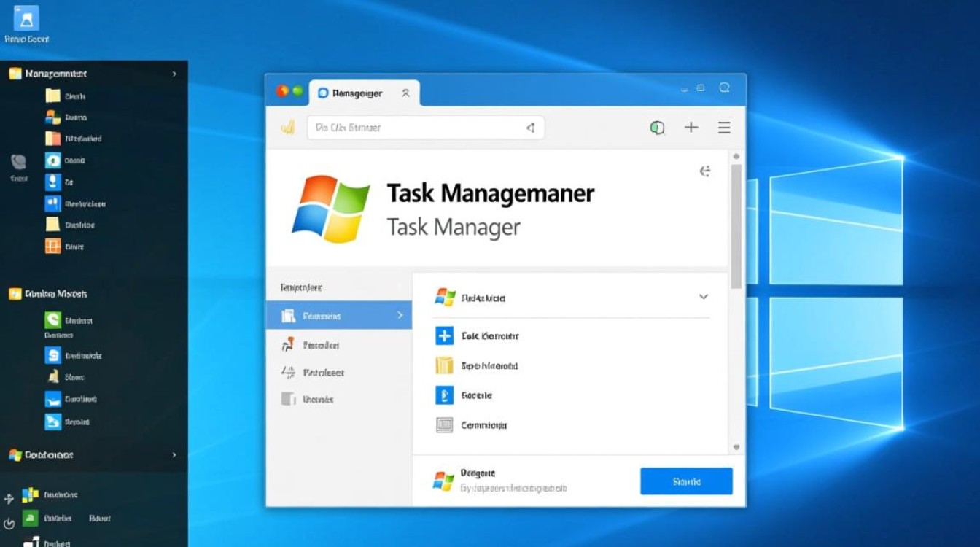Image resolution: width=980 pixels, height=547 pixels.
Task: Click the blue button in window footer
Action: tap(686, 481)
